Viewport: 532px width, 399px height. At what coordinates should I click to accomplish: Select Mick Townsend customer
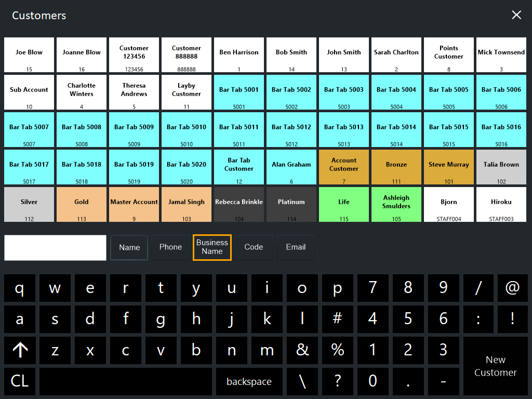pos(501,55)
